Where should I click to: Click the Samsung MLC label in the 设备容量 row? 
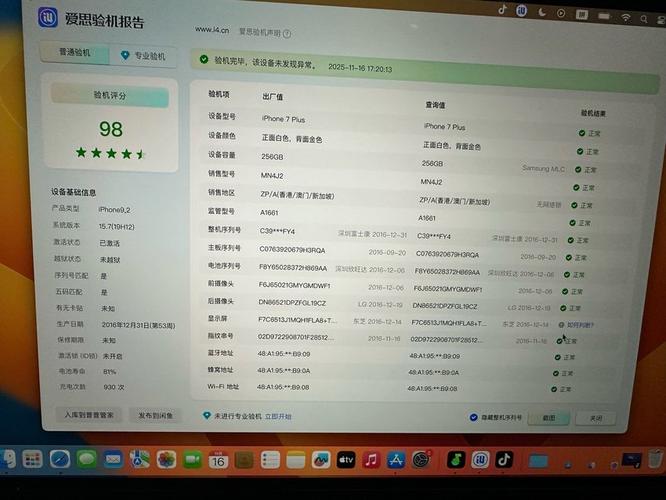click(x=544, y=169)
